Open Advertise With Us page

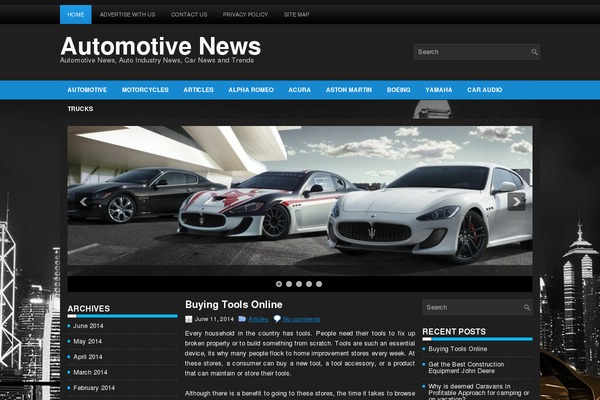click(x=127, y=15)
